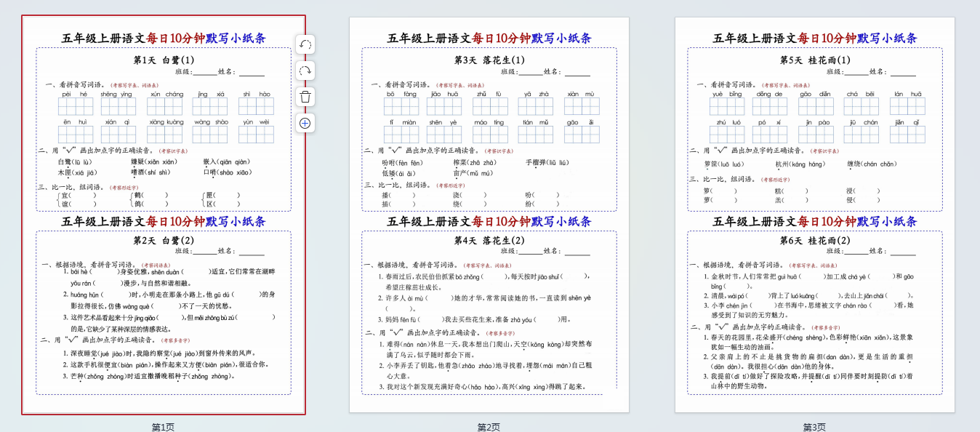Image resolution: width=980 pixels, height=432 pixels.
Task: Delete the selected page with trash icon
Action: [x=305, y=97]
